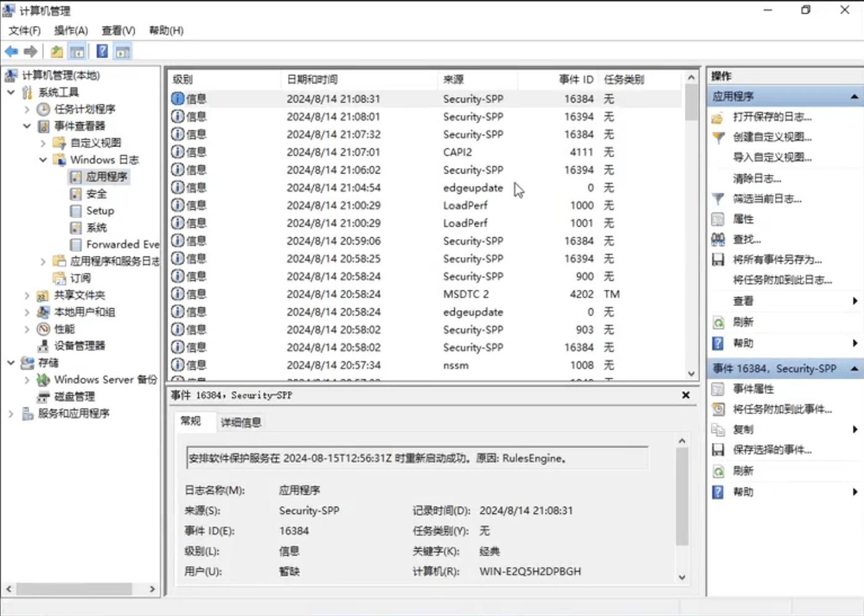
Task: Click the 事件属性 icon in actions pane
Action: point(718,389)
